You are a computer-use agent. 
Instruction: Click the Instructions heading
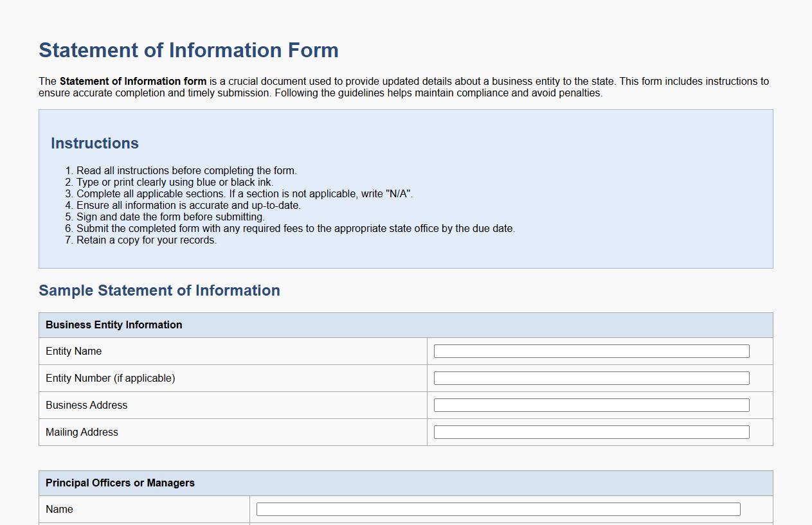tap(95, 143)
